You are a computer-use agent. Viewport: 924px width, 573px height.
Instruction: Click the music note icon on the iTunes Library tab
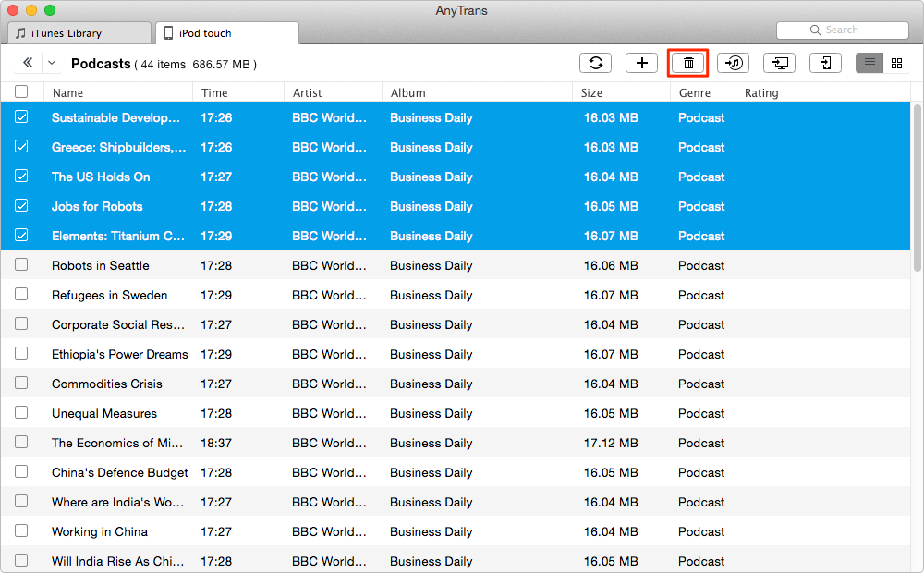click(x=20, y=33)
